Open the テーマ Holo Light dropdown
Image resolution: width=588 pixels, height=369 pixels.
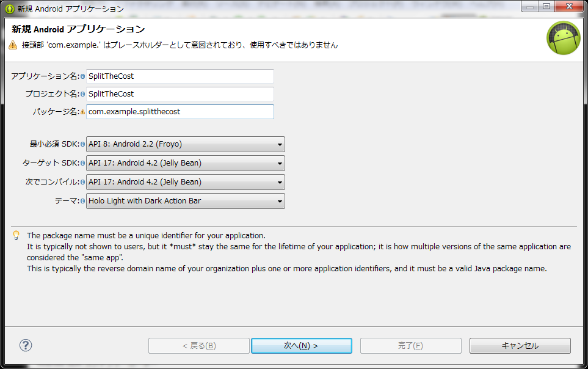185,201
